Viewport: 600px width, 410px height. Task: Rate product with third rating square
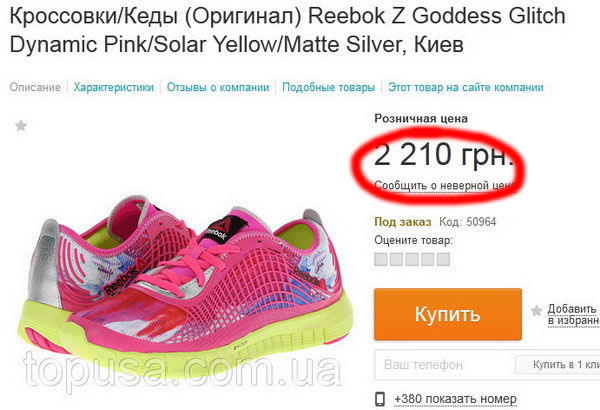[412, 259]
